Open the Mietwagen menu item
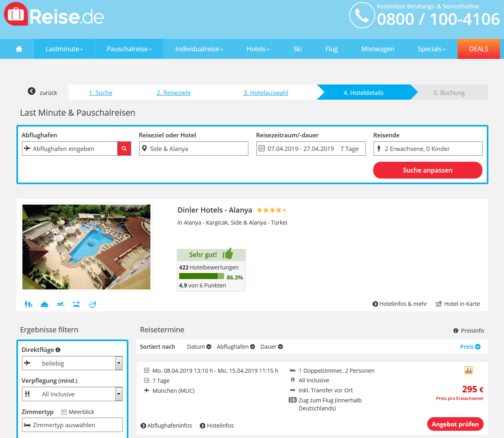Screen dimensions: 504x438 coord(378,49)
